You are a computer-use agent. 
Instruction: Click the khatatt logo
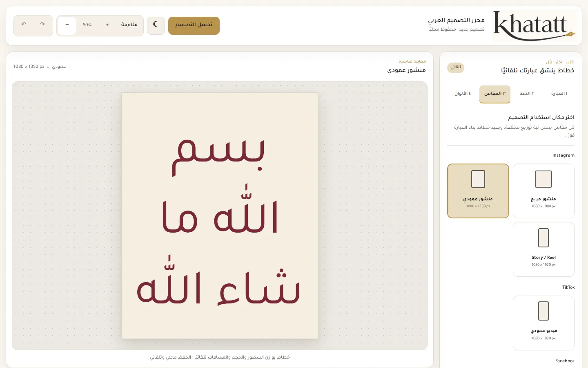point(535,26)
